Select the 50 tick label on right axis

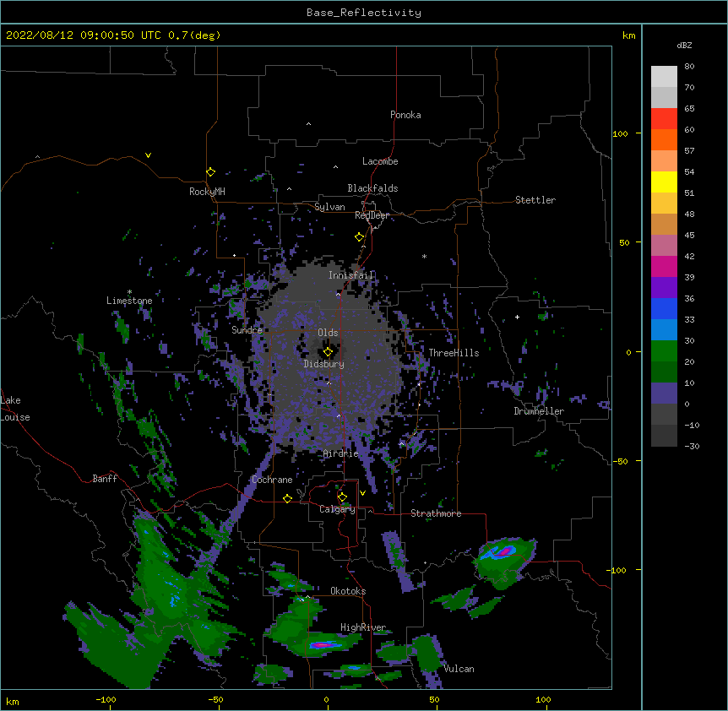624,242
